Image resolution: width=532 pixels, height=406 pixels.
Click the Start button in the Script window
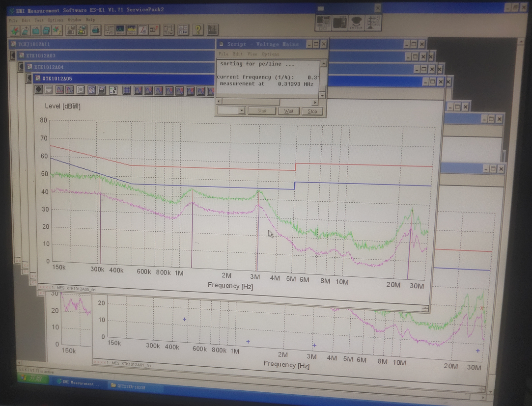(x=262, y=111)
